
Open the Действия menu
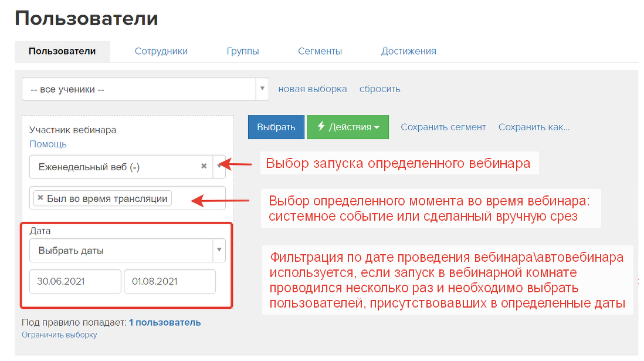pyautogui.click(x=348, y=127)
